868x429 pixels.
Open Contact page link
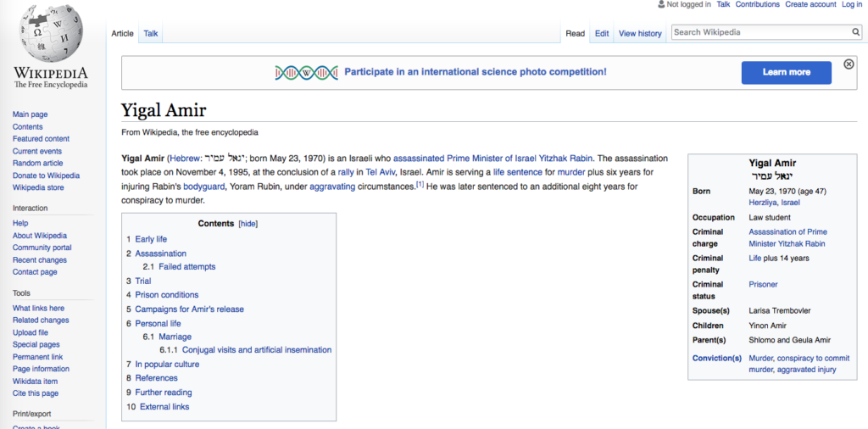pos(35,272)
